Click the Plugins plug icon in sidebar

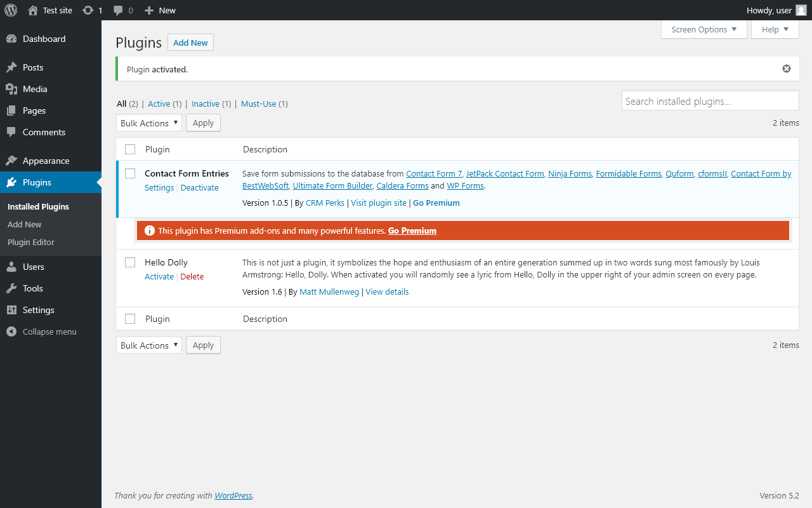(11, 182)
